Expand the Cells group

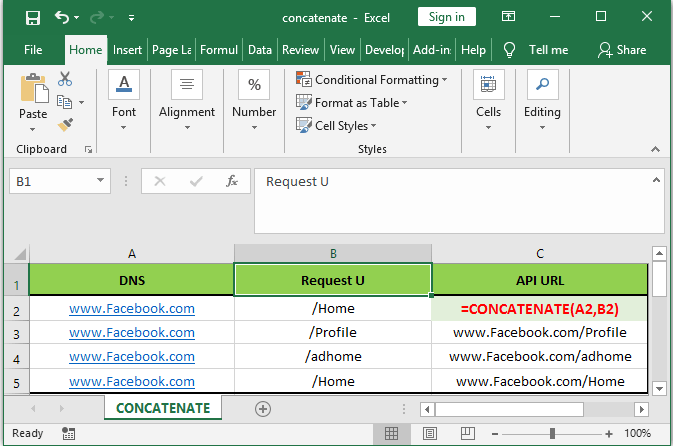click(x=488, y=100)
